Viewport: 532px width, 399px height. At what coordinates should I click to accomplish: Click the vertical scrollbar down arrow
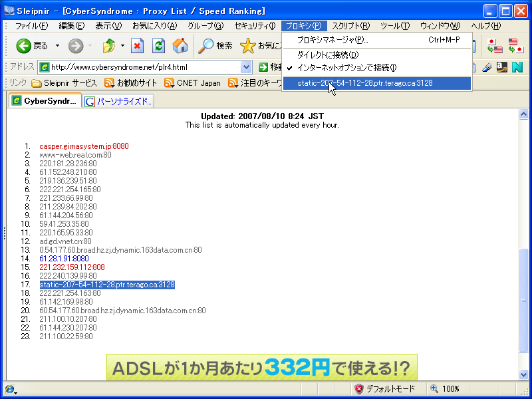[523, 374]
